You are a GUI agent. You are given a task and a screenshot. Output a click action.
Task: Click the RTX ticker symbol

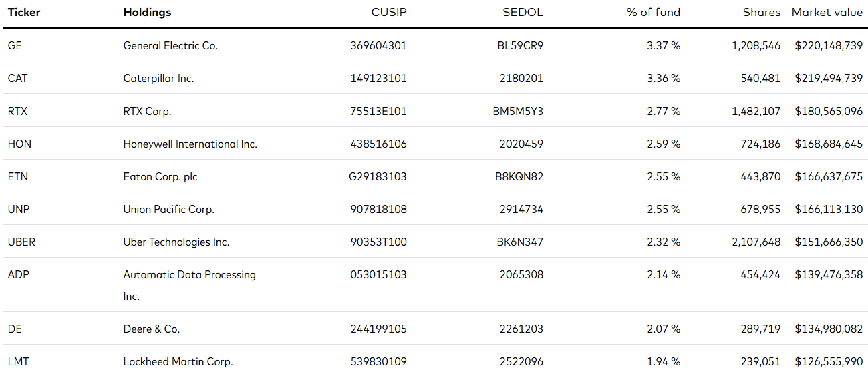pyautogui.click(x=17, y=111)
